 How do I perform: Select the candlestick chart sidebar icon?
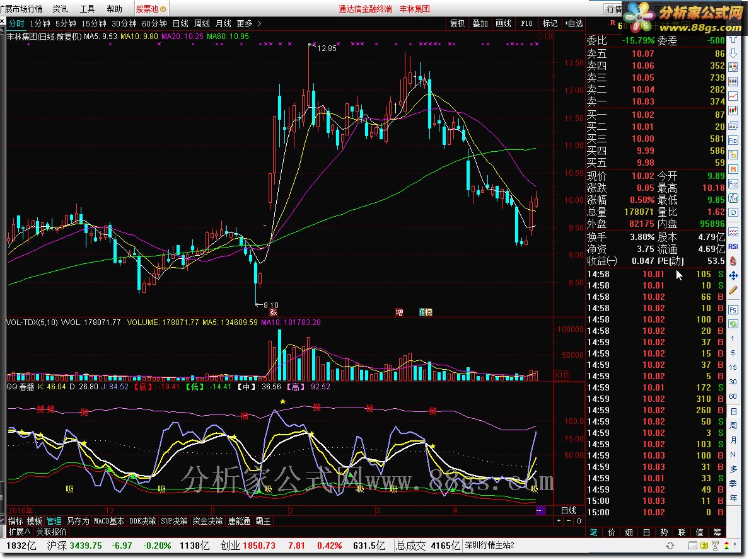(733, 111)
